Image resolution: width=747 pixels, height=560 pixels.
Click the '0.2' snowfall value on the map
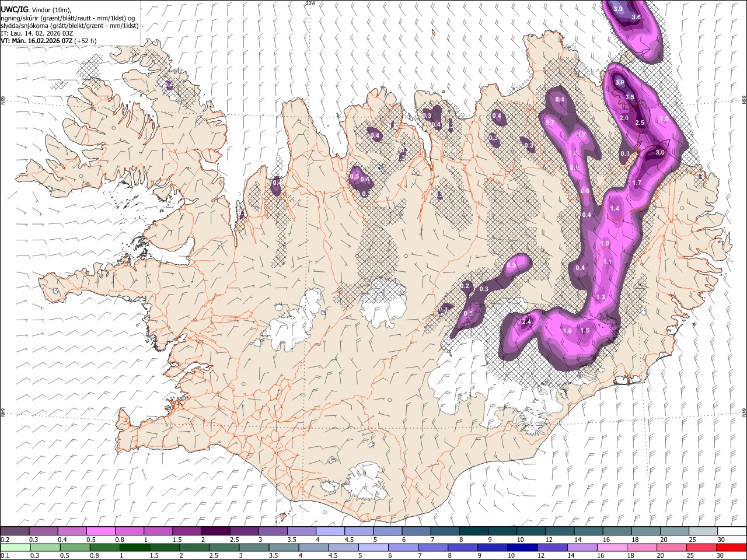click(x=465, y=286)
